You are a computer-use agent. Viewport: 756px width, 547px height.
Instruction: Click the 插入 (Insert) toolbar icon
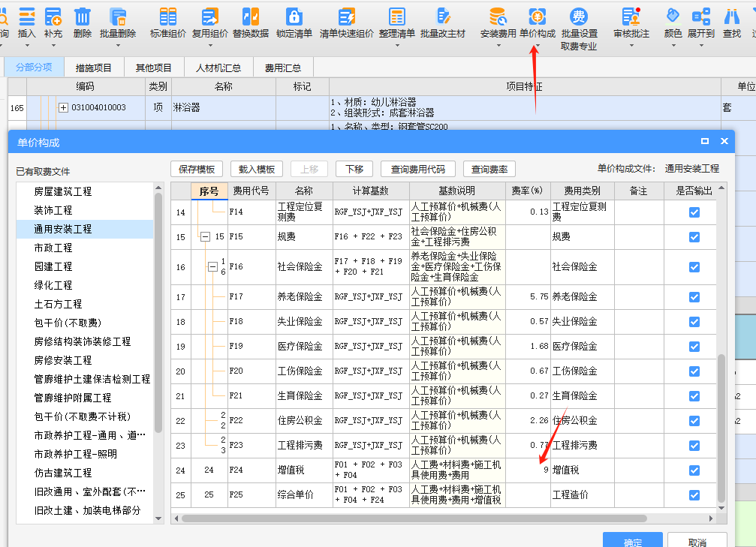pyautogui.click(x=26, y=17)
